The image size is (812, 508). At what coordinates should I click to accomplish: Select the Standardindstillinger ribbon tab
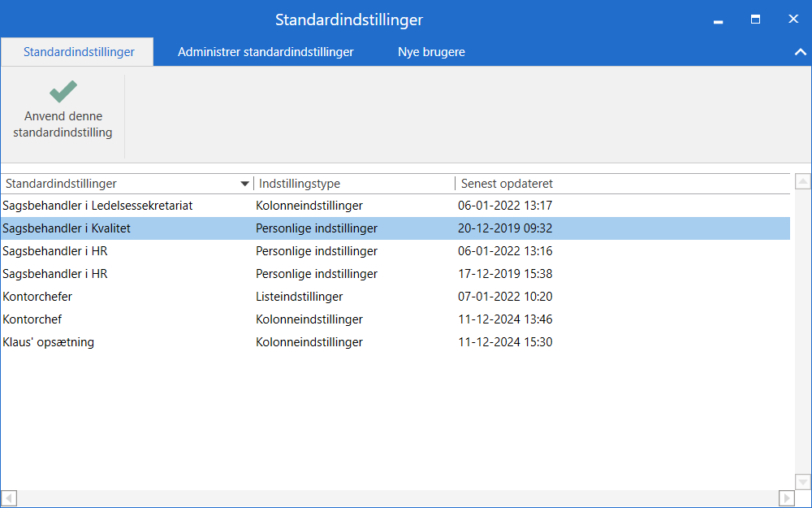(78, 52)
